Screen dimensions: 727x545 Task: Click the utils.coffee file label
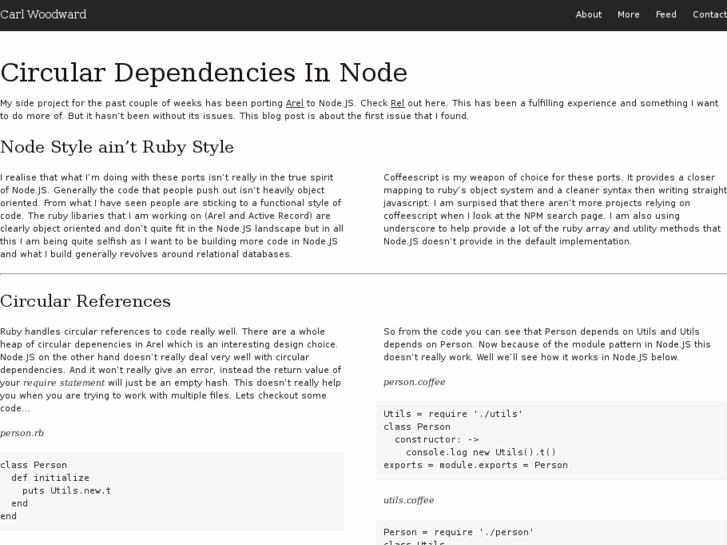tap(408, 500)
